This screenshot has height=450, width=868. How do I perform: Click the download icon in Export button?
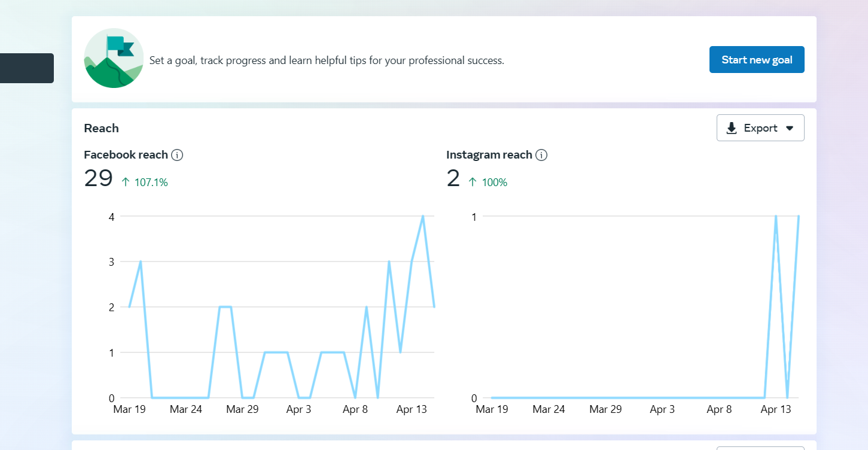(732, 128)
